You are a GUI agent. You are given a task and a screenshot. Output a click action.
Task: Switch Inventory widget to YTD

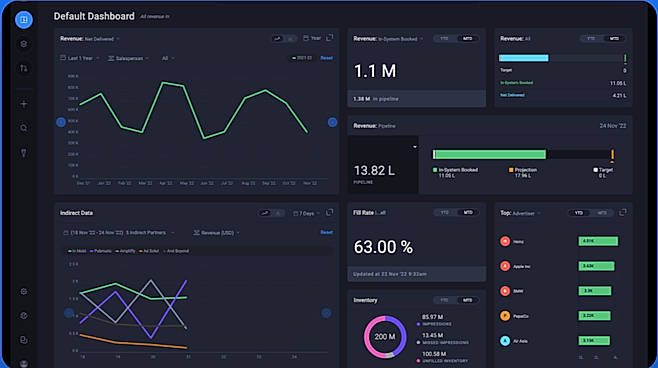tap(444, 300)
